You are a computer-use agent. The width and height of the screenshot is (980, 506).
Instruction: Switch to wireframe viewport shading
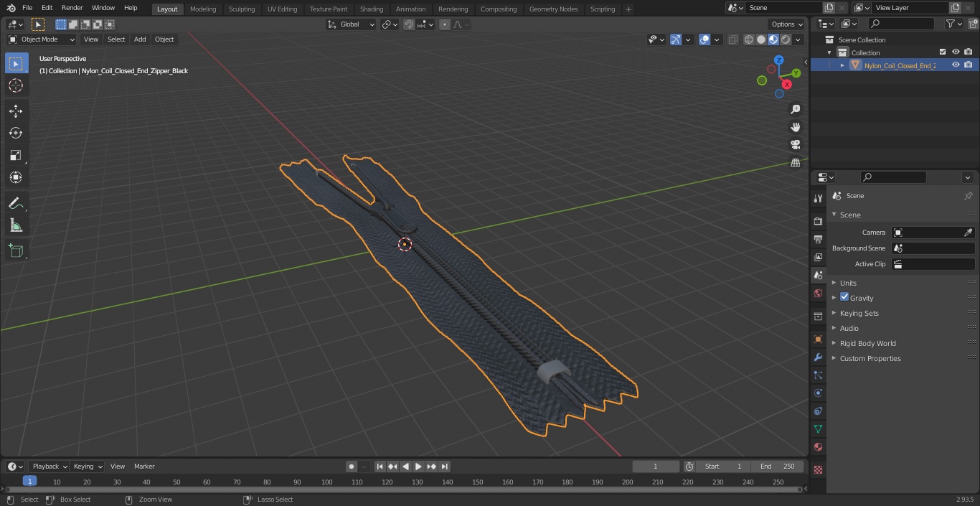coord(749,39)
